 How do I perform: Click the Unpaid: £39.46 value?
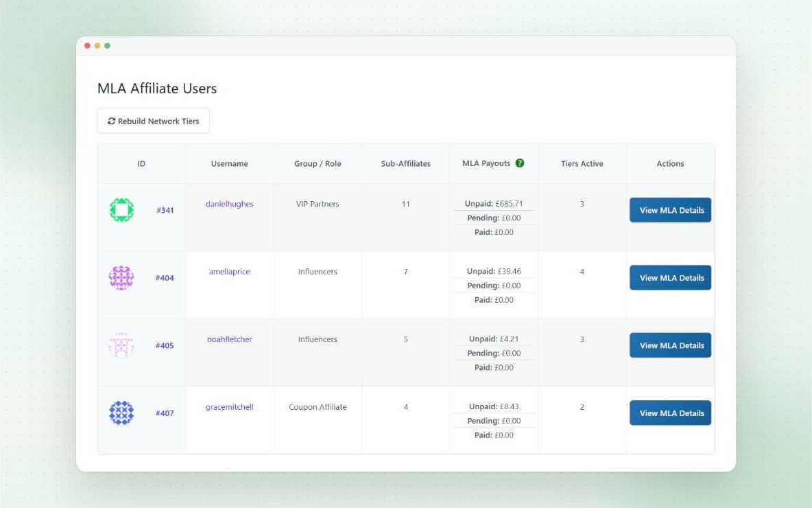pos(494,271)
